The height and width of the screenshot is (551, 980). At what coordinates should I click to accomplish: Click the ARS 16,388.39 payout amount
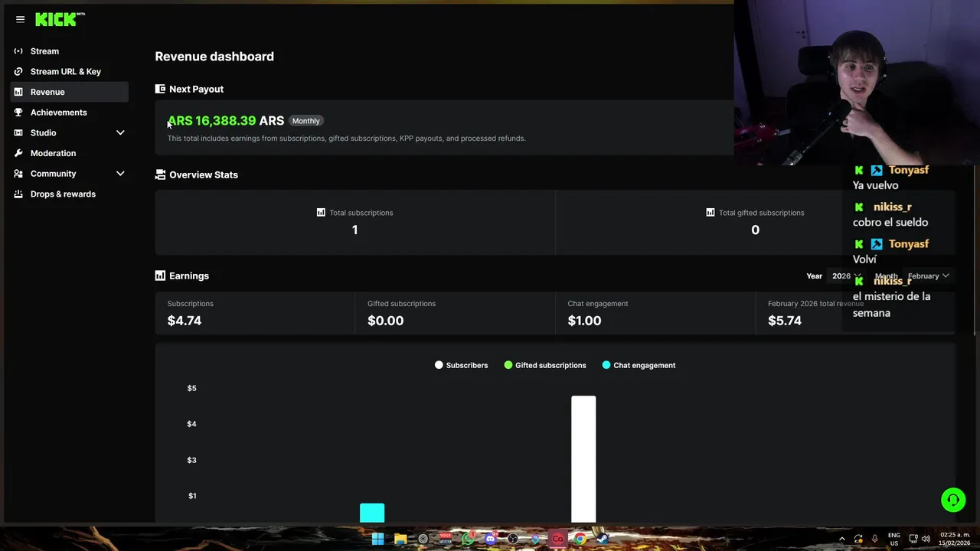[226, 121]
